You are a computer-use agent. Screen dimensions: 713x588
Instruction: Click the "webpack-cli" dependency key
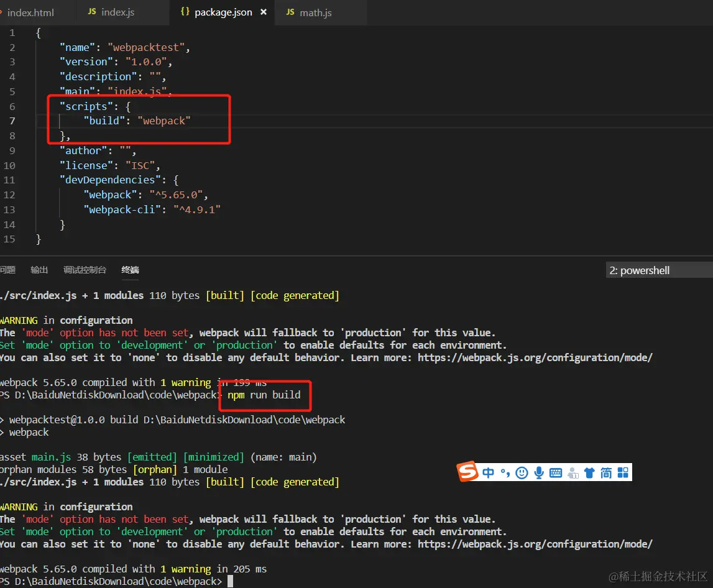coord(122,209)
